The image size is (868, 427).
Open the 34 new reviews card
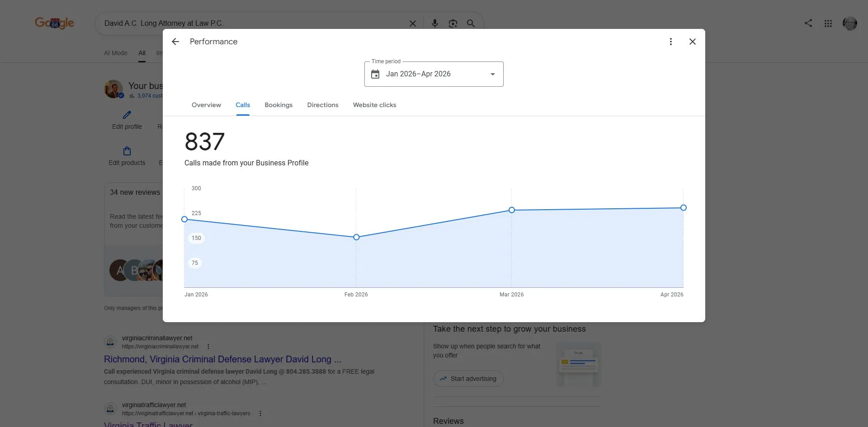(x=134, y=239)
